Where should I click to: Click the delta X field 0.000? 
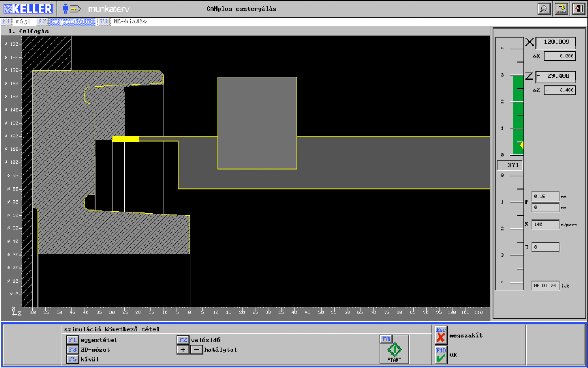coord(559,56)
